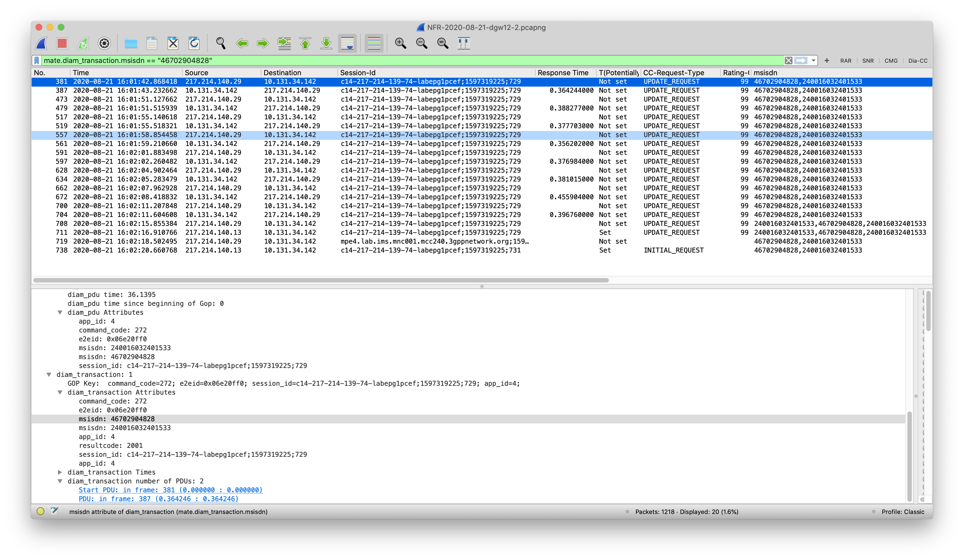Follow the Start PDU frame 381 link

tap(170, 490)
